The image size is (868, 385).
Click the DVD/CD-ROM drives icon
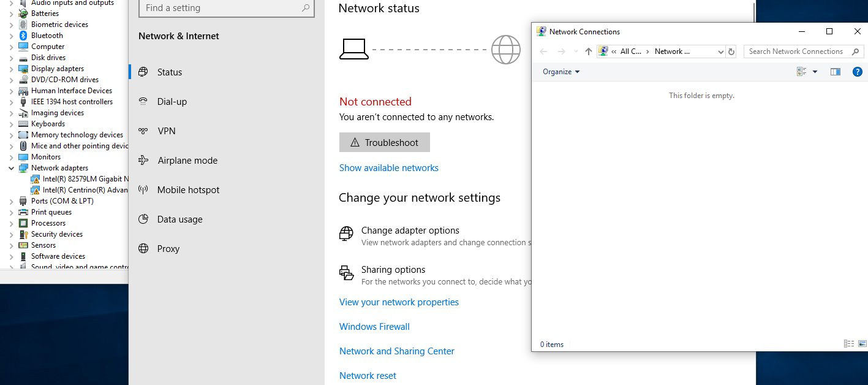pyautogui.click(x=23, y=80)
